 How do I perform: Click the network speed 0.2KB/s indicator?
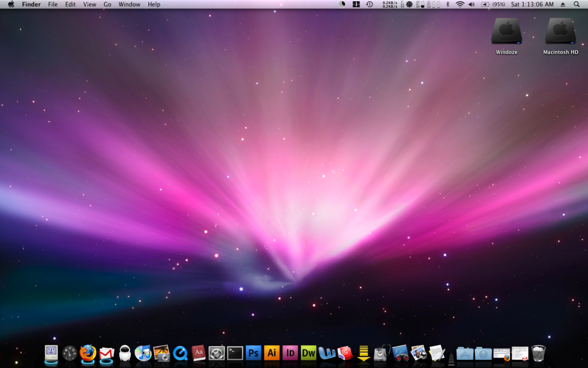[390, 5]
